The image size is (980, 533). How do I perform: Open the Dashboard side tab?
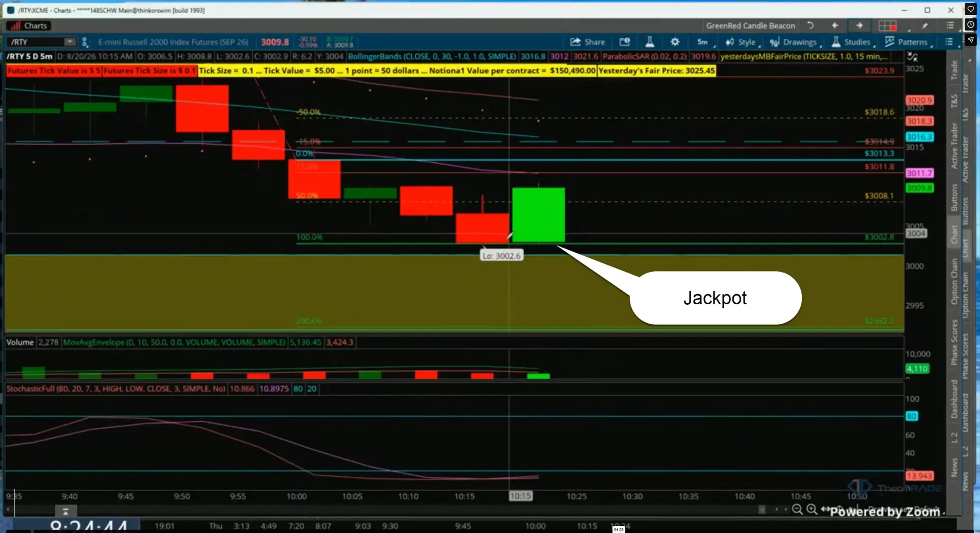point(954,399)
